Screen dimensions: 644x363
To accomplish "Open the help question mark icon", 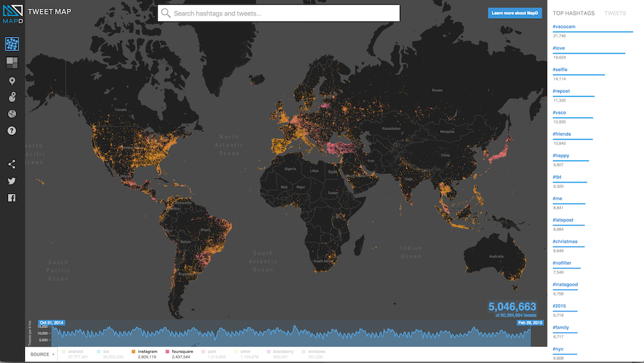I will pyautogui.click(x=12, y=131).
